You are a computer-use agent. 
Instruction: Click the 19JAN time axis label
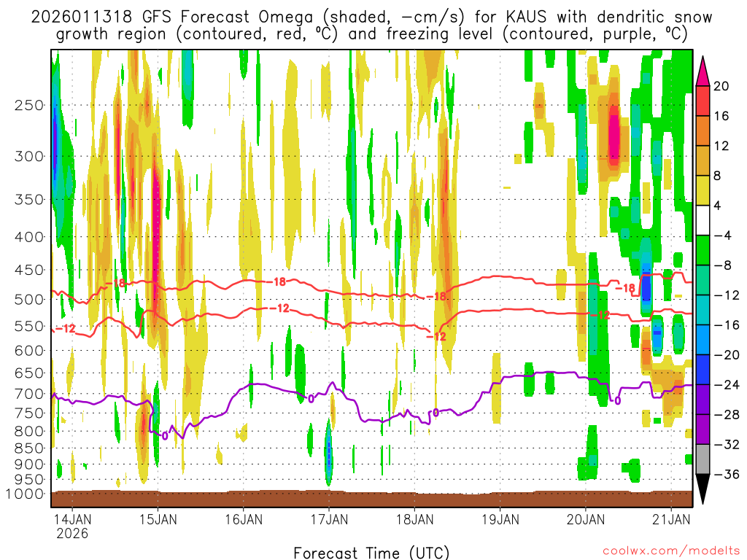coord(500,519)
